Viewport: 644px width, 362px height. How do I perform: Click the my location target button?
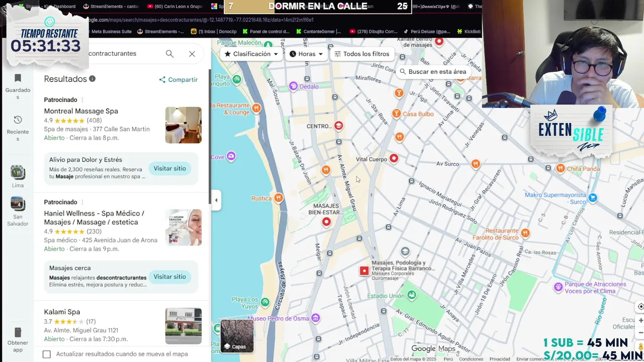pos(640,307)
